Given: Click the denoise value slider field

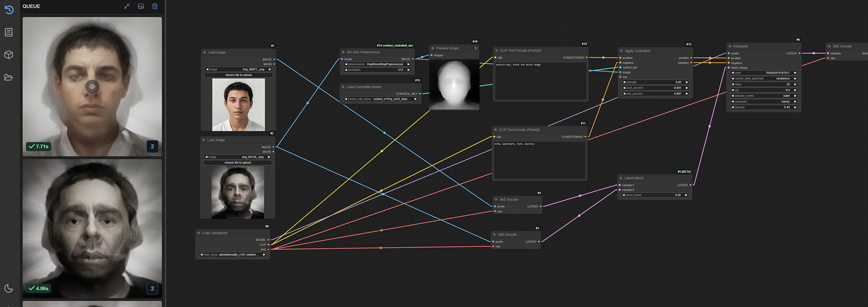Looking at the screenshot, I should tap(764, 107).
